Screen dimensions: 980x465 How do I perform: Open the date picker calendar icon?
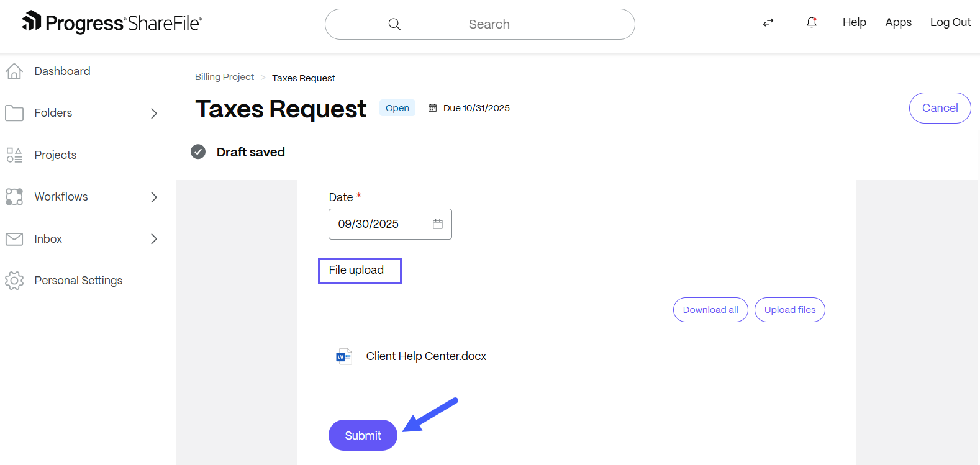pyautogui.click(x=438, y=224)
